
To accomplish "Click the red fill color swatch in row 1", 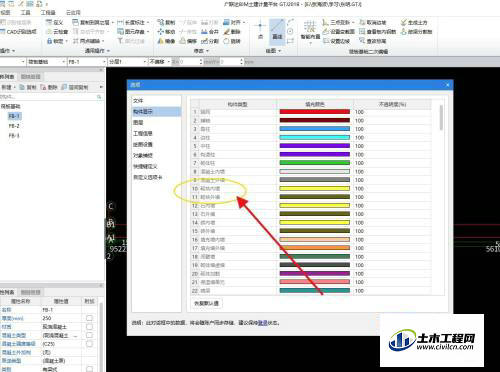I will click(x=315, y=112).
